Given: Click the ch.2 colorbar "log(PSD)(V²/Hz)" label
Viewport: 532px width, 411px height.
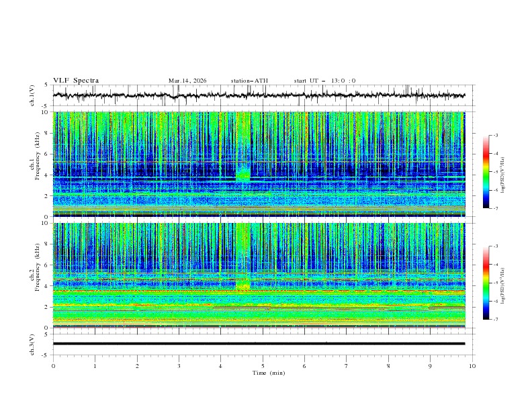Looking at the screenshot, I should coord(502,285).
